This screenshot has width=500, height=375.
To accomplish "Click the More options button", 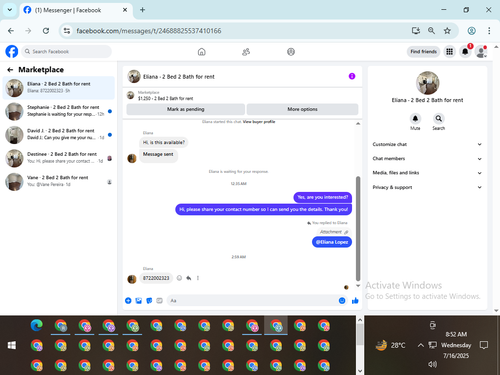I will pyautogui.click(x=302, y=109).
